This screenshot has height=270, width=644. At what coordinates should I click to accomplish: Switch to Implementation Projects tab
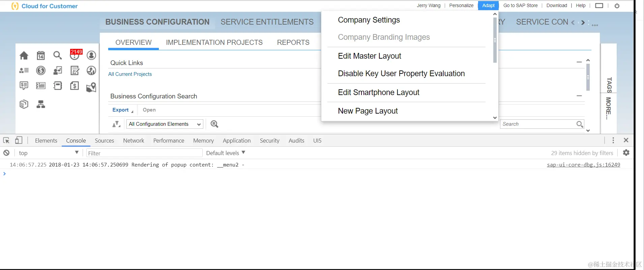click(214, 42)
